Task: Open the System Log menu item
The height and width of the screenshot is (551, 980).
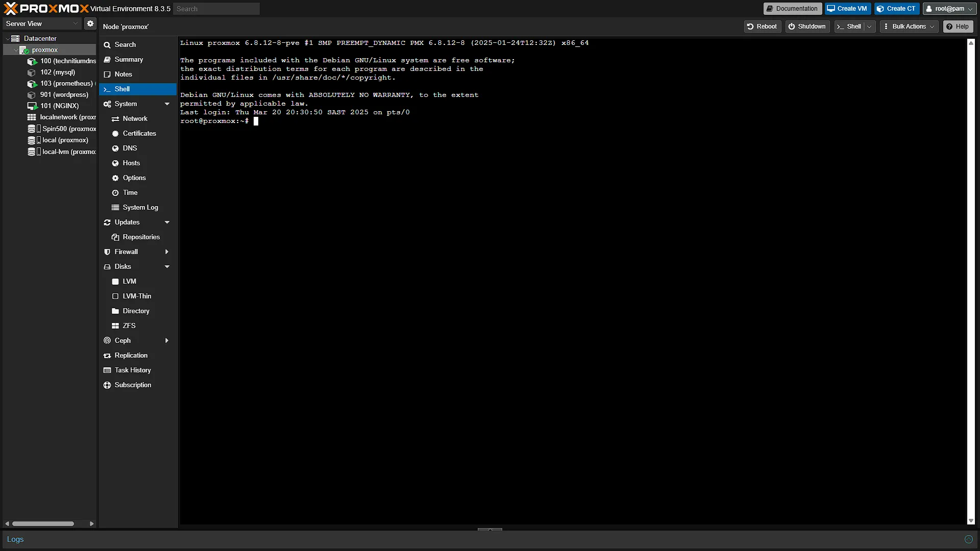Action: [138, 208]
